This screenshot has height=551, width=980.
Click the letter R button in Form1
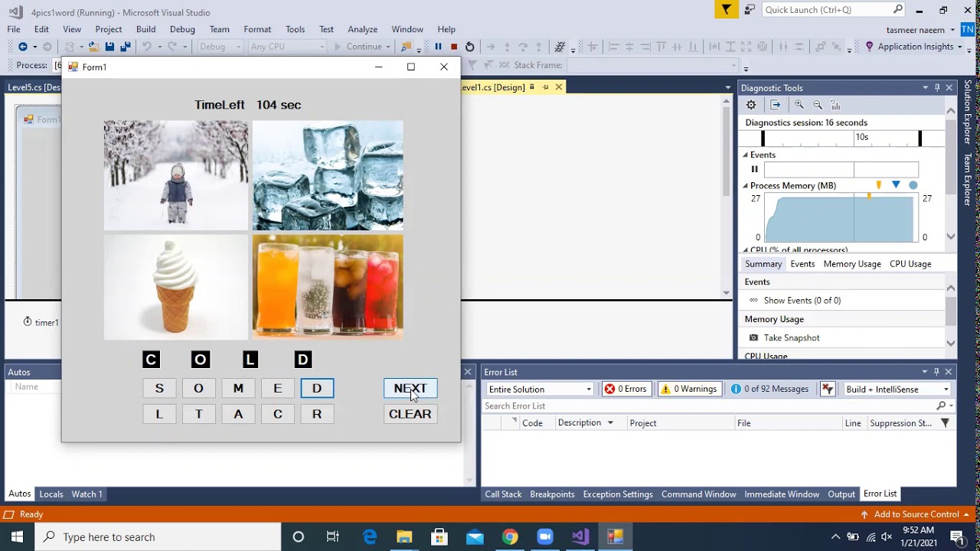tap(317, 414)
